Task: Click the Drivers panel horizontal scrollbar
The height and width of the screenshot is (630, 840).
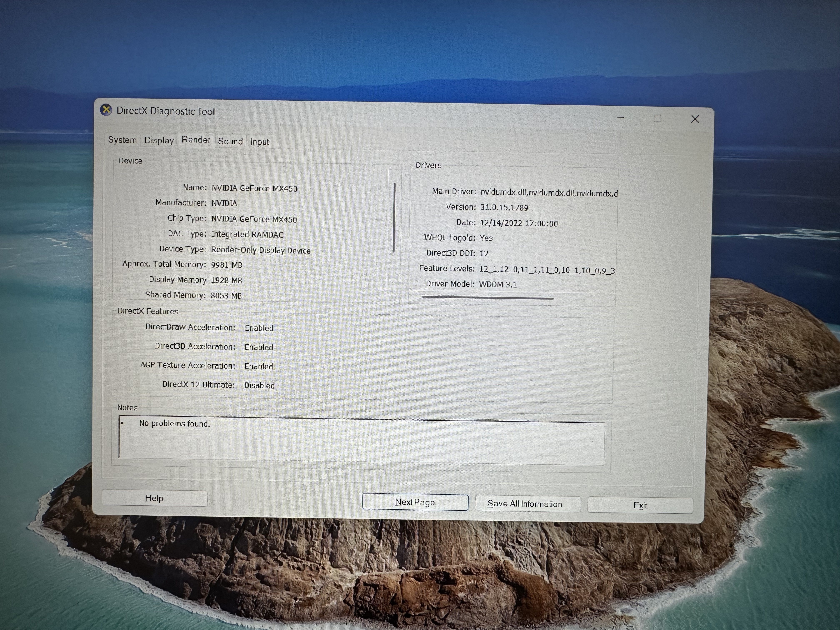Action: click(x=487, y=298)
